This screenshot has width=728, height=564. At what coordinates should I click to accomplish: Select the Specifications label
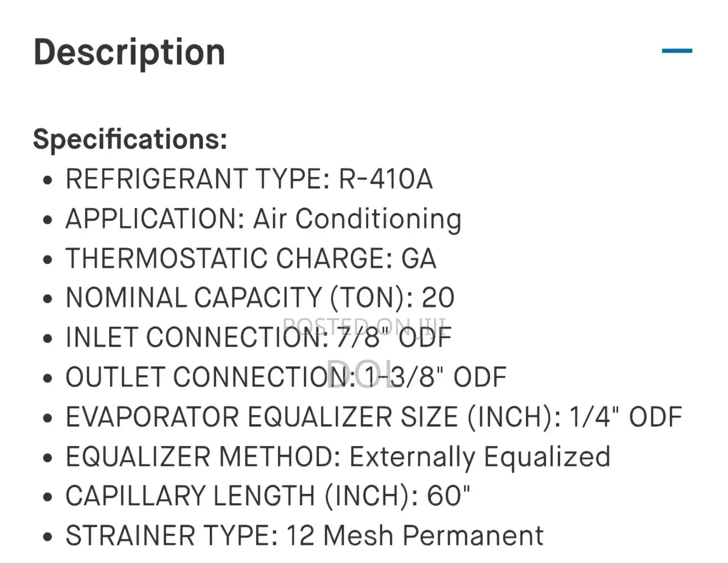[130, 140]
